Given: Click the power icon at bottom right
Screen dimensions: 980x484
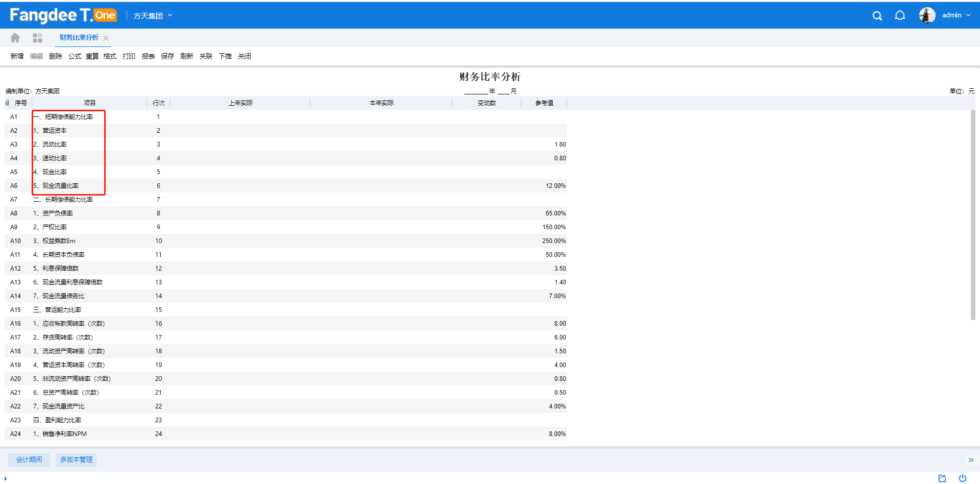Looking at the screenshot, I should click(x=962, y=478).
